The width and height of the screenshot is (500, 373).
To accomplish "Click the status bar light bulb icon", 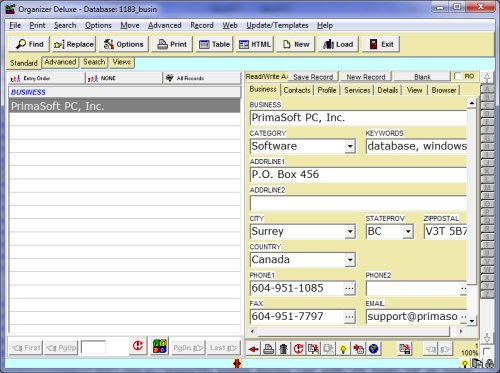I will 465,364.
